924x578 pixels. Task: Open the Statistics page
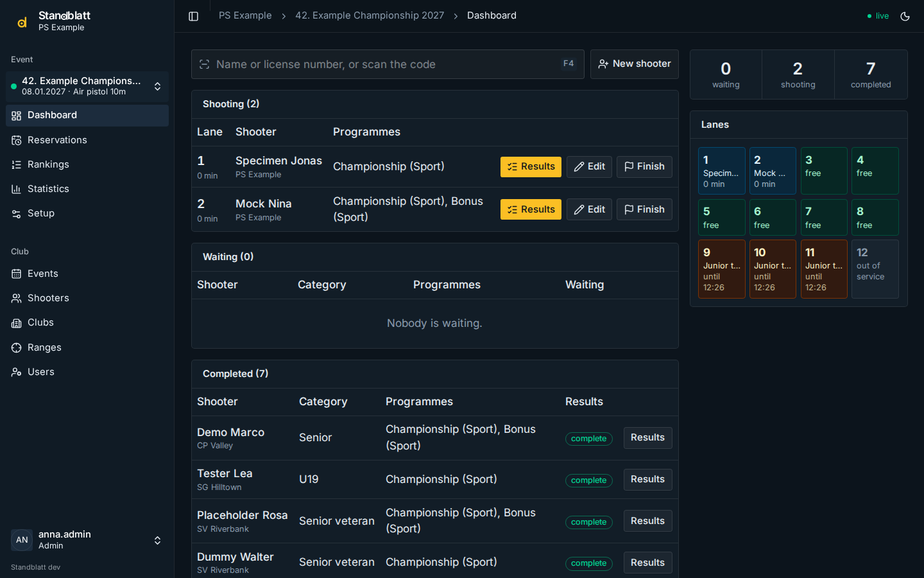[87, 189]
